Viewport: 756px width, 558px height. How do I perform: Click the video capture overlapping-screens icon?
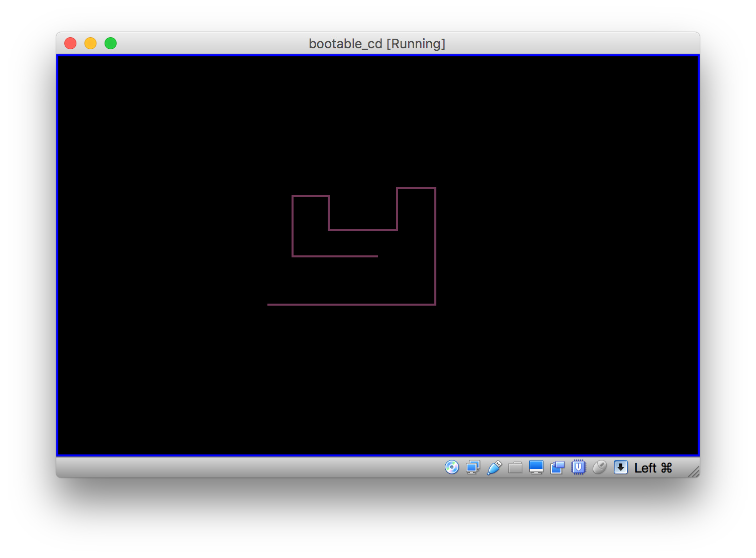click(x=557, y=468)
